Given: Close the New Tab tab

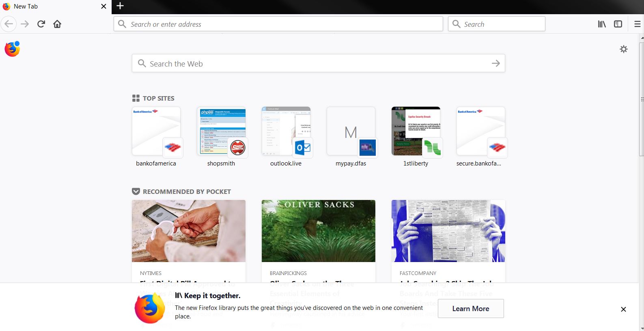Looking at the screenshot, I should [103, 6].
